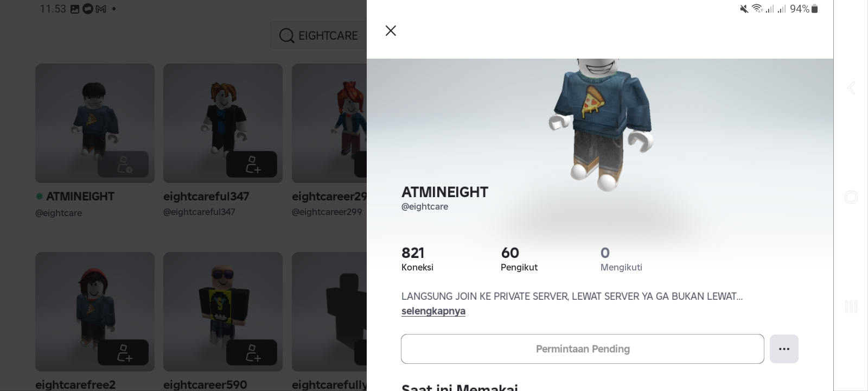
Task: Close the ATMINEIGHT profile panel
Action: pos(391,30)
